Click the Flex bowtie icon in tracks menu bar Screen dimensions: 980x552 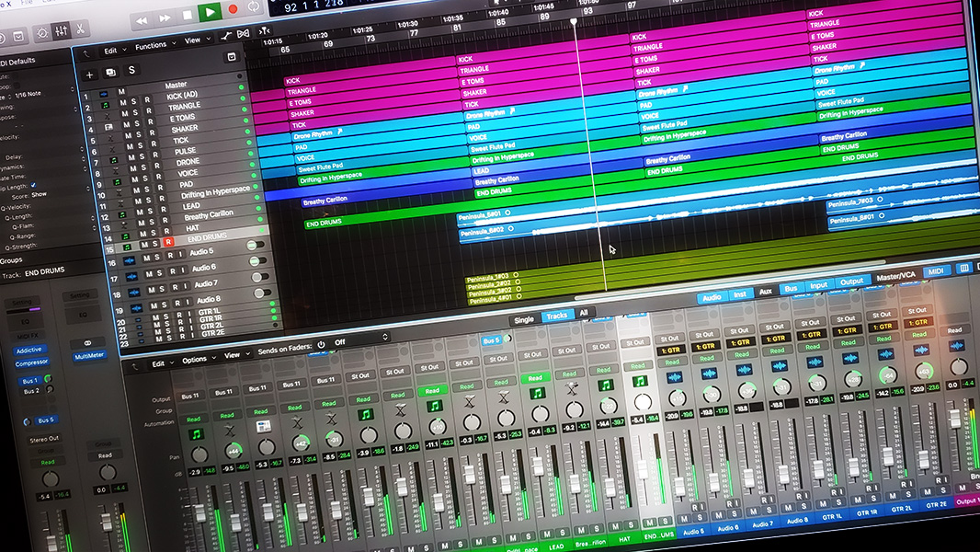(x=243, y=33)
